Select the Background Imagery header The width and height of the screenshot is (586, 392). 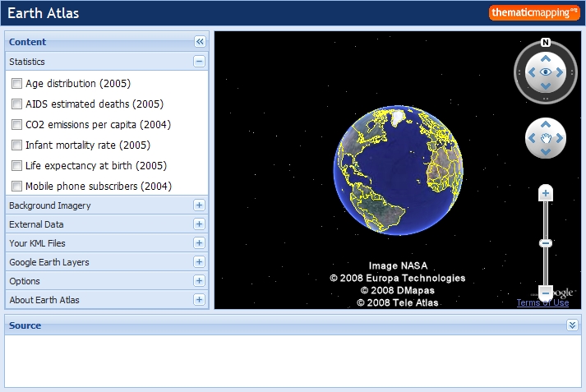107,205
